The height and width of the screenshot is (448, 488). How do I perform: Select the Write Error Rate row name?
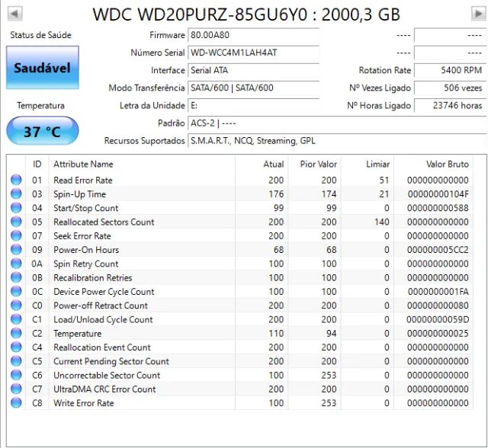click(84, 403)
